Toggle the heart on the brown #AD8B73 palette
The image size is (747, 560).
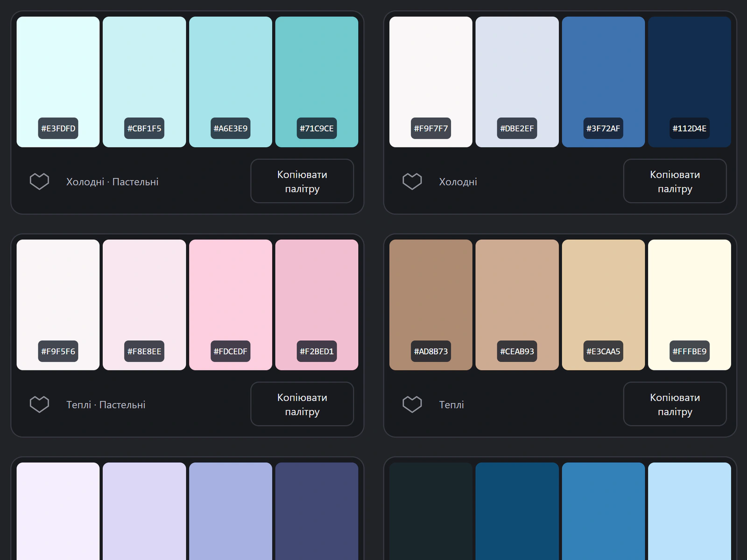[x=412, y=405]
